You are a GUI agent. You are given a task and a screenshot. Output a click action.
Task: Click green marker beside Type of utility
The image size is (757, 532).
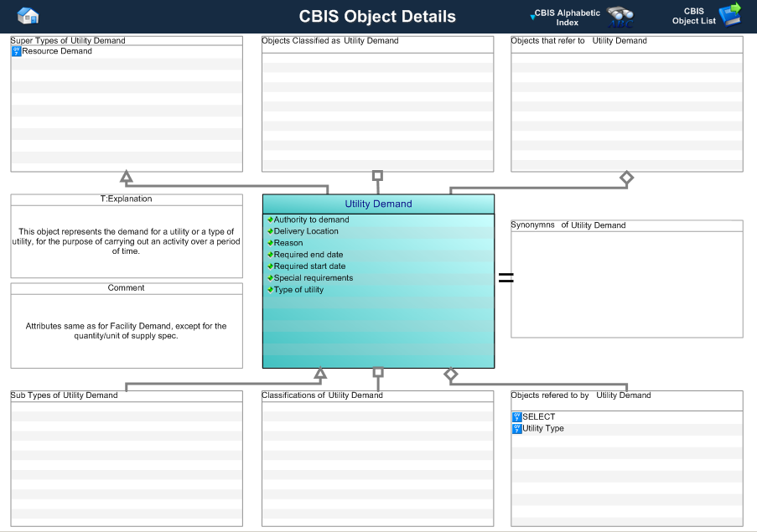[270, 290]
